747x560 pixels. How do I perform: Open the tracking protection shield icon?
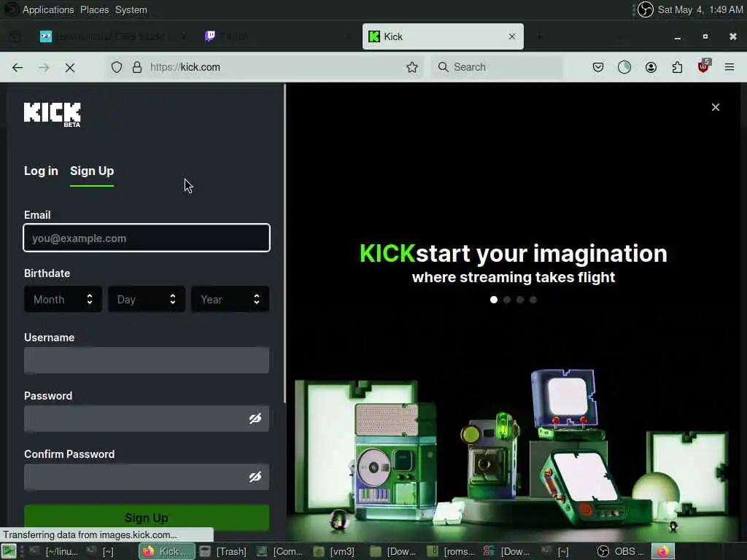(117, 67)
